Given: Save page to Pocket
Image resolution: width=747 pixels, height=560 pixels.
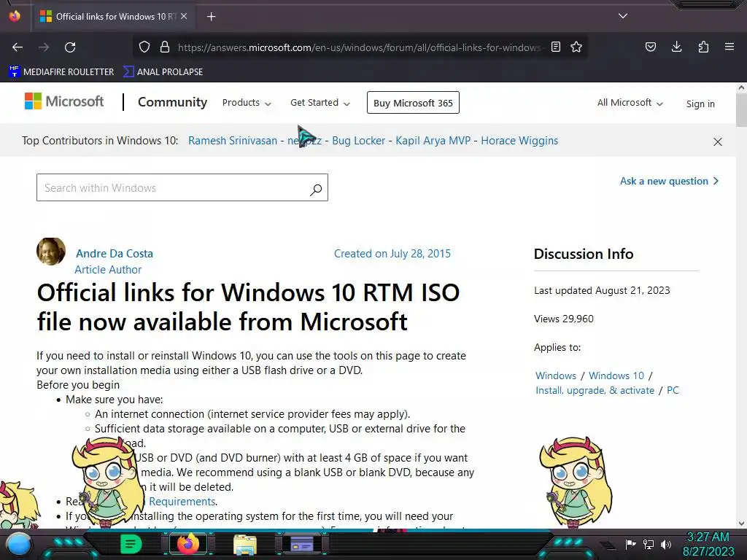Looking at the screenshot, I should tap(651, 47).
